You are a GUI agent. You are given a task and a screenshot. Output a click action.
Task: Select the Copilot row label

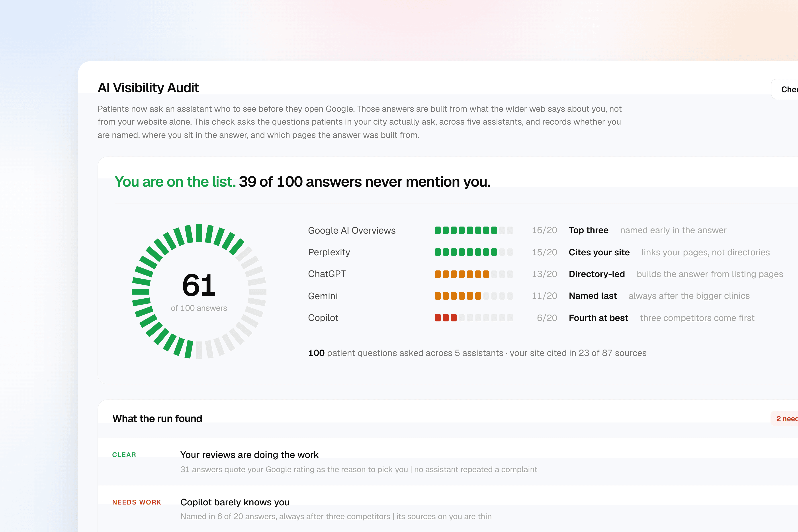[x=323, y=318]
